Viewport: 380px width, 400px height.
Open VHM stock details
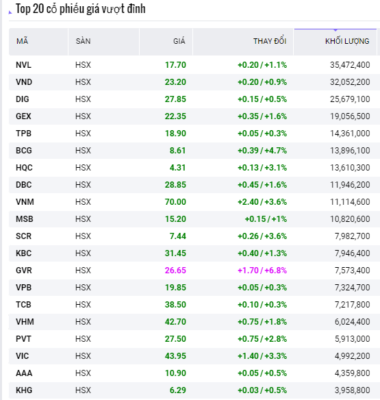click(x=25, y=322)
